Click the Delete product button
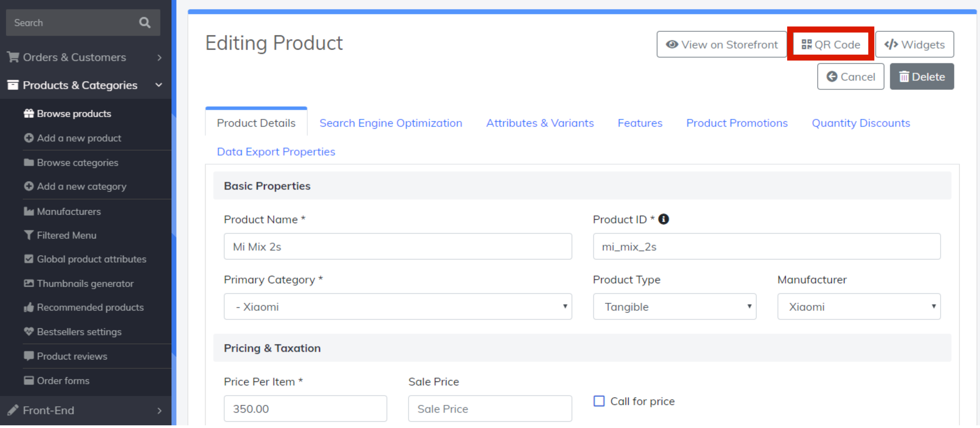Screen dimensions: 980x428 pos(921,76)
